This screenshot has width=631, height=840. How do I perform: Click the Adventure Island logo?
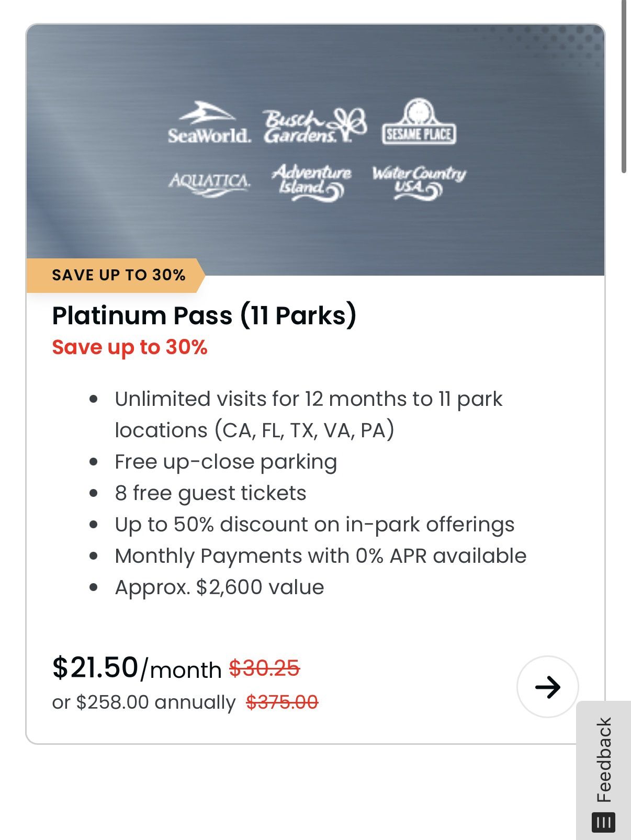(312, 182)
